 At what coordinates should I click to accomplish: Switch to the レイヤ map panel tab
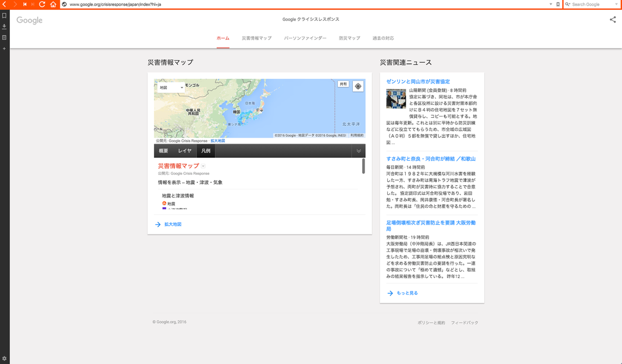184,151
